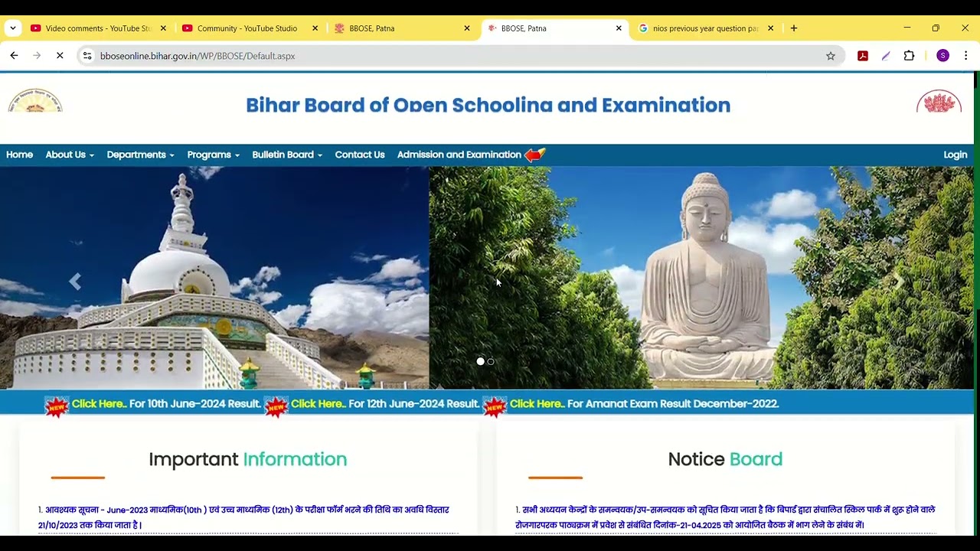
Task: View site information icon in address bar
Action: click(87, 56)
